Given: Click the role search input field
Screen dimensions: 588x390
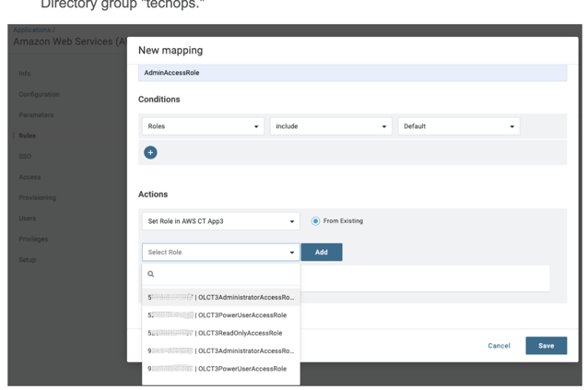Looking at the screenshot, I should tap(221, 274).
